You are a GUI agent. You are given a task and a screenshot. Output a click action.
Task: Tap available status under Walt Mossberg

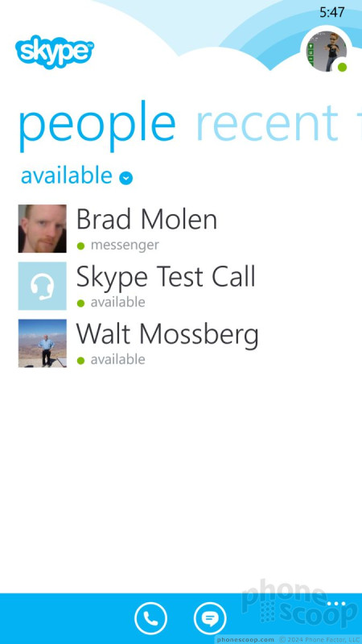[x=117, y=359]
